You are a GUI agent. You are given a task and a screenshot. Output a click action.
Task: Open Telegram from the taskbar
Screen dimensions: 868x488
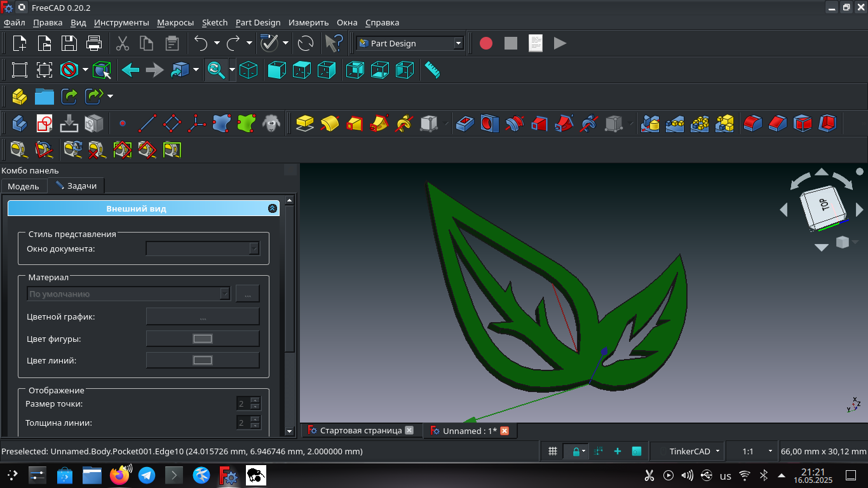(x=147, y=475)
